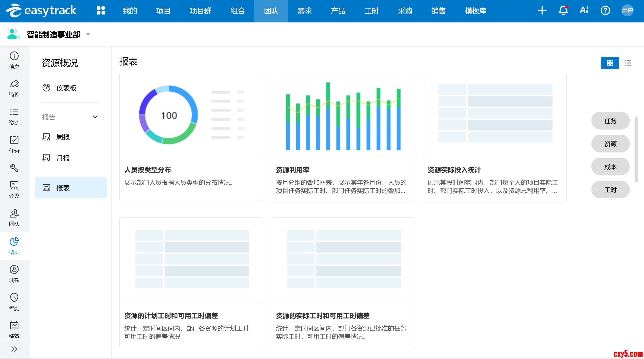Open the apps grid icon
This screenshot has height=359, width=644.
pos(101,11)
